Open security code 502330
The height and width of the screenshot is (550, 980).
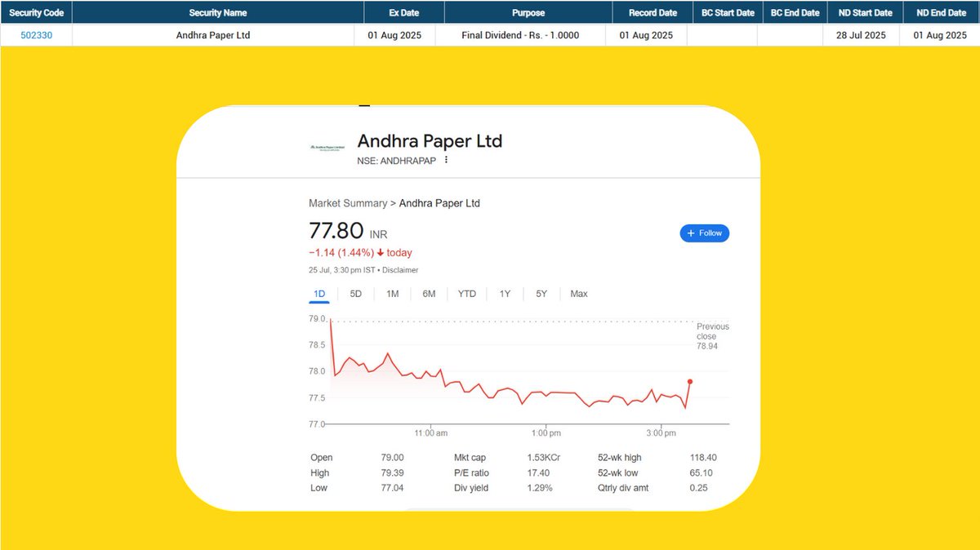35,35
